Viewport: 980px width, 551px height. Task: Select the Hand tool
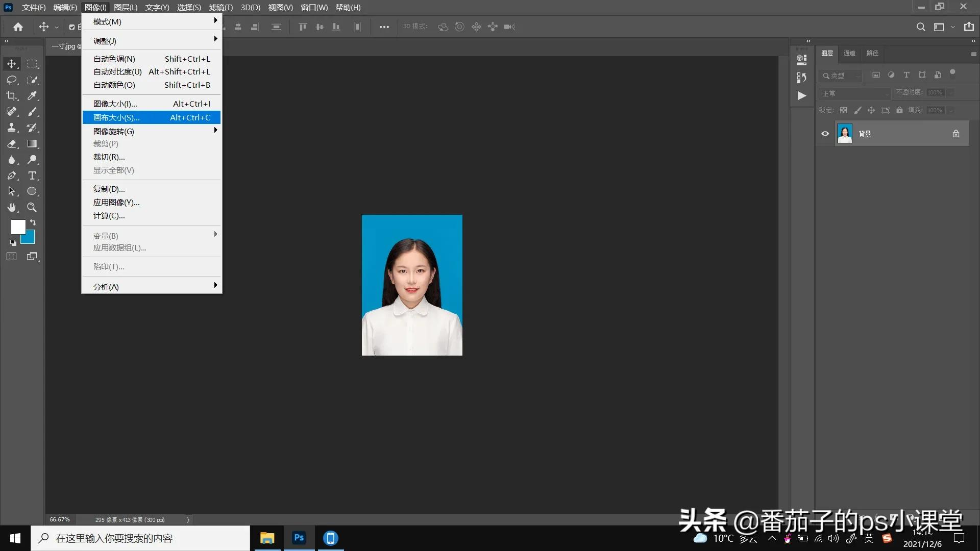[11, 208]
